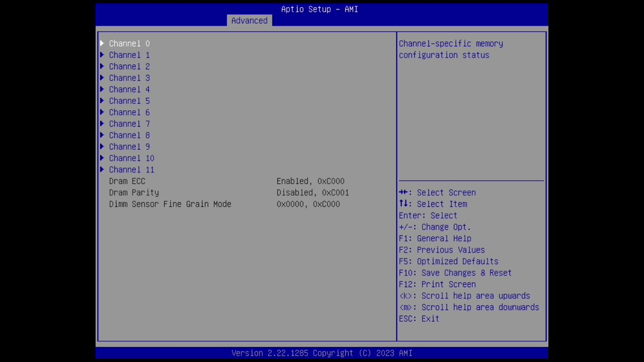The image size is (644, 362).
Task: Open the Channel 10 entry
Action: click(x=132, y=158)
